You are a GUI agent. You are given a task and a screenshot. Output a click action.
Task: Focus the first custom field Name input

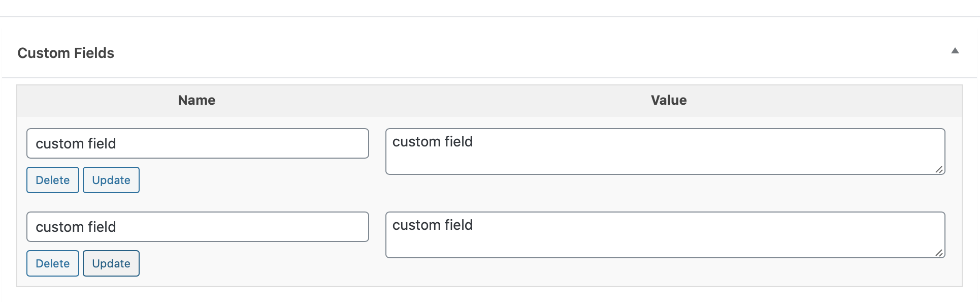pyautogui.click(x=197, y=143)
